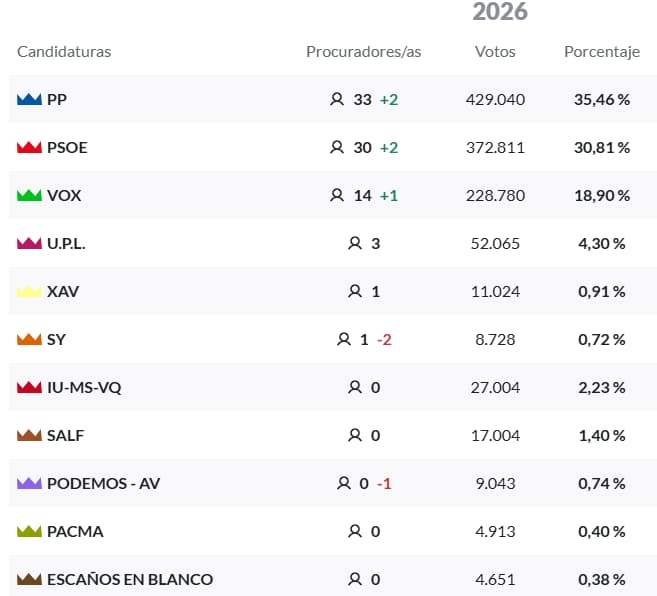Click the red PSOE crown icon
This screenshot has width=657, height=596.
(29, 148)
